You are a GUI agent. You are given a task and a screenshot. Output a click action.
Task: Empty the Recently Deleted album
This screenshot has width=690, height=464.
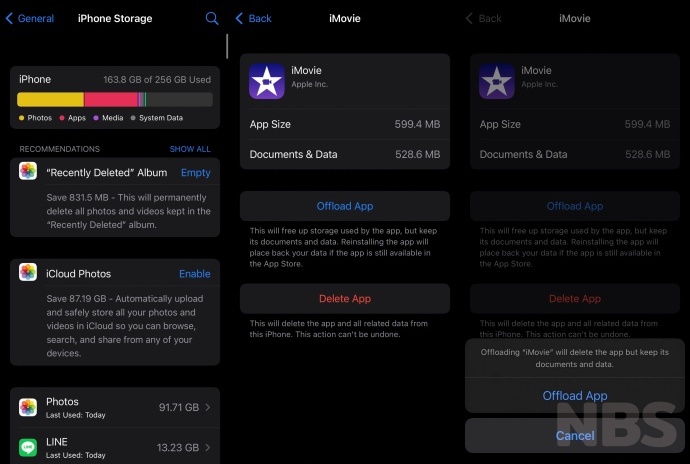(x=196, y=173)
